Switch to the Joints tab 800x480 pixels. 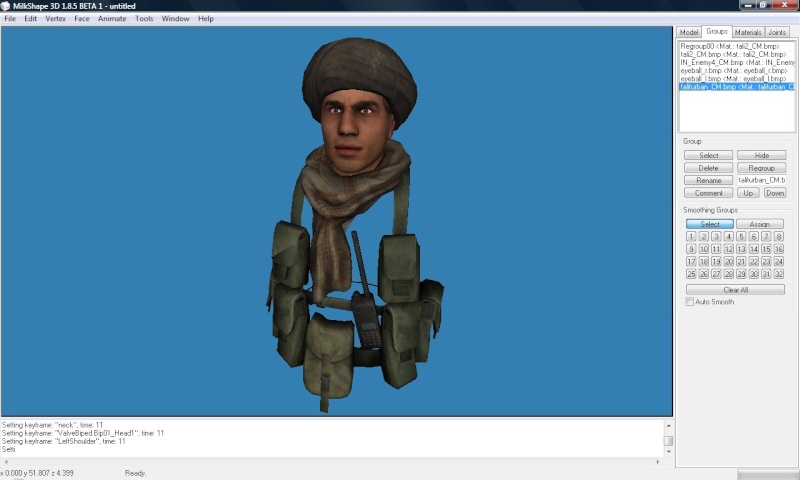point(777,32)
